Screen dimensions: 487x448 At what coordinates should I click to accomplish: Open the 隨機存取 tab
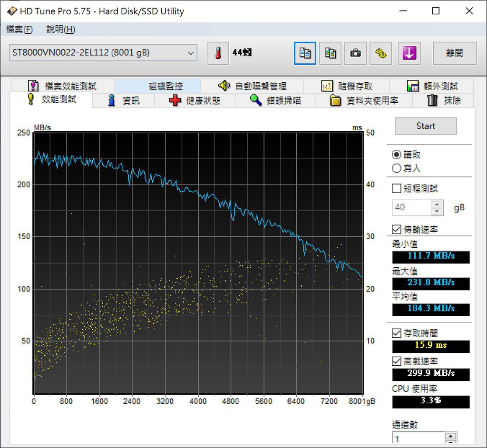(347, 86)
